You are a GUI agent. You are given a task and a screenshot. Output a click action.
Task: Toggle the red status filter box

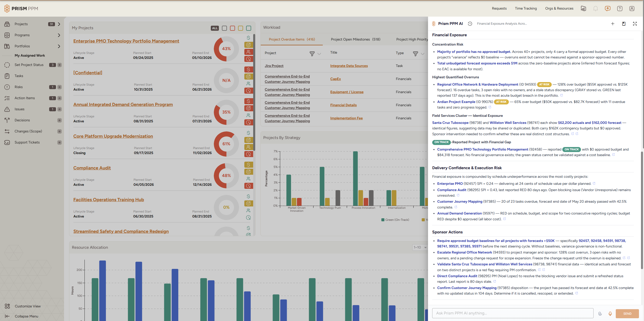click(x=232, y=28)
